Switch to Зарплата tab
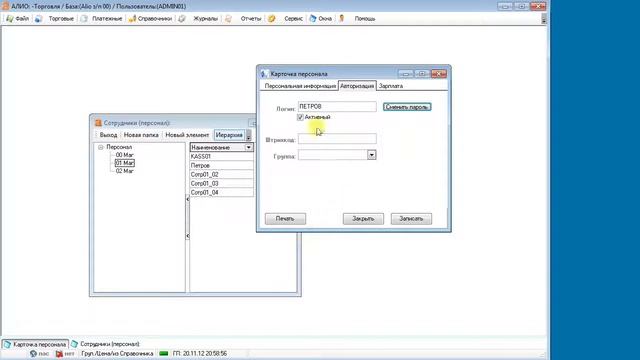This screenshot has width=640, height=360. (391, 86)
